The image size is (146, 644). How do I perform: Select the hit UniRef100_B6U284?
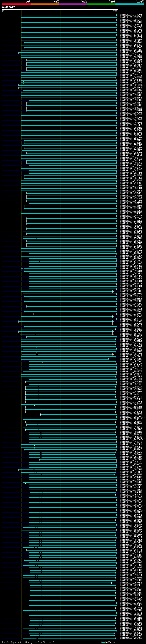131,281
